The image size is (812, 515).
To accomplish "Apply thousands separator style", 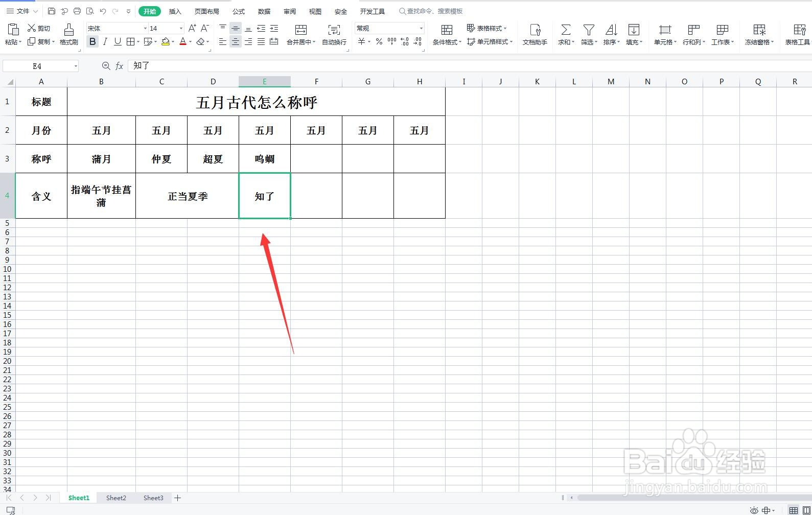I will pyautogui.click(x=392, y=41).
